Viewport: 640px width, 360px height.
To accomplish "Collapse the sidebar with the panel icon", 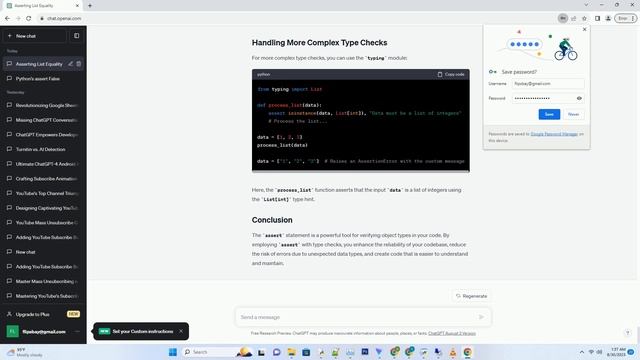I will tap(77, 36).
